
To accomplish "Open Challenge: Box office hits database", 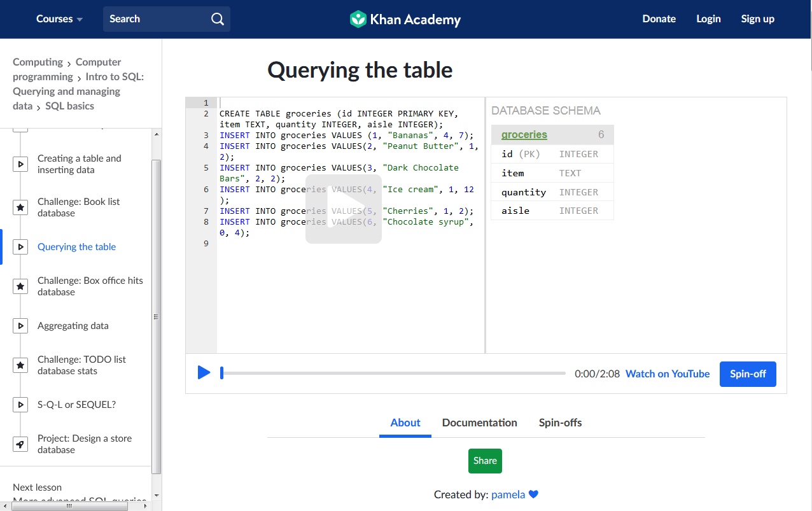I will pyautogui.click(x=90, y=286).
